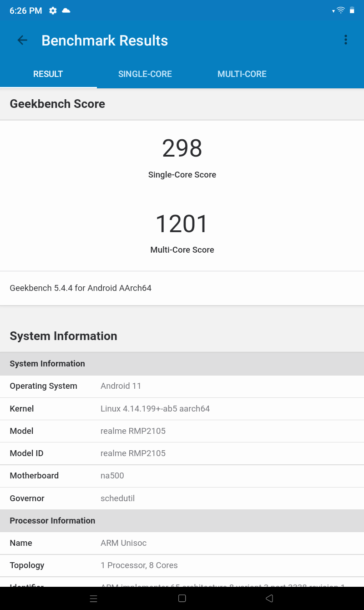Select the Topology processor cores row
364x610 pixels.
(x=182, y=565)
